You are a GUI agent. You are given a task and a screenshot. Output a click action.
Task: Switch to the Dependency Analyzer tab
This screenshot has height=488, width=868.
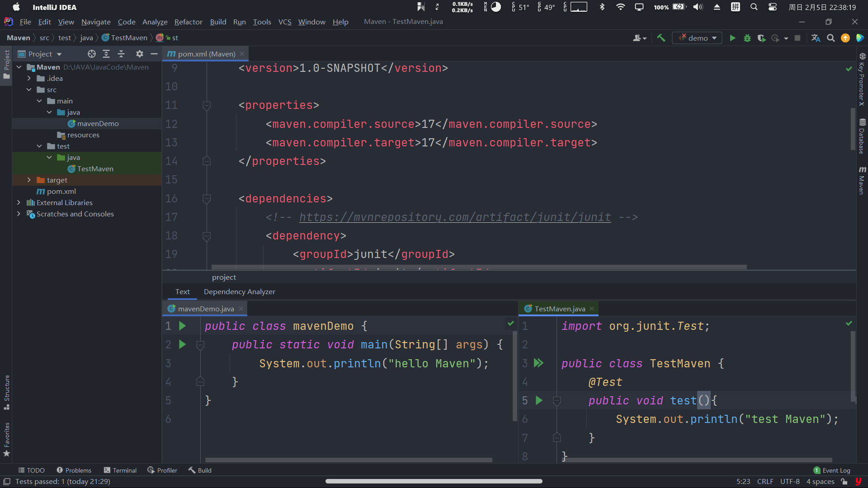(x=239, y=291)
